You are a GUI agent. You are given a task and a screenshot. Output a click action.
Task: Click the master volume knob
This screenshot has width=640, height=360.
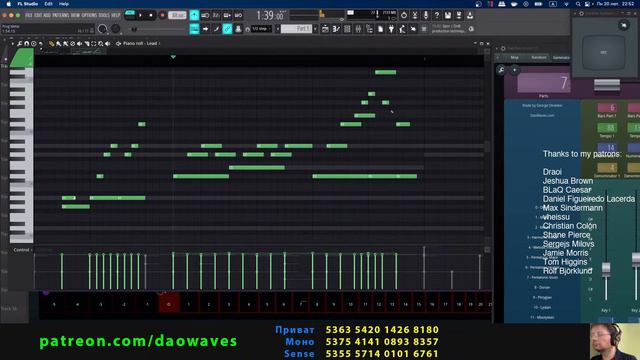[x=102, y=29]
